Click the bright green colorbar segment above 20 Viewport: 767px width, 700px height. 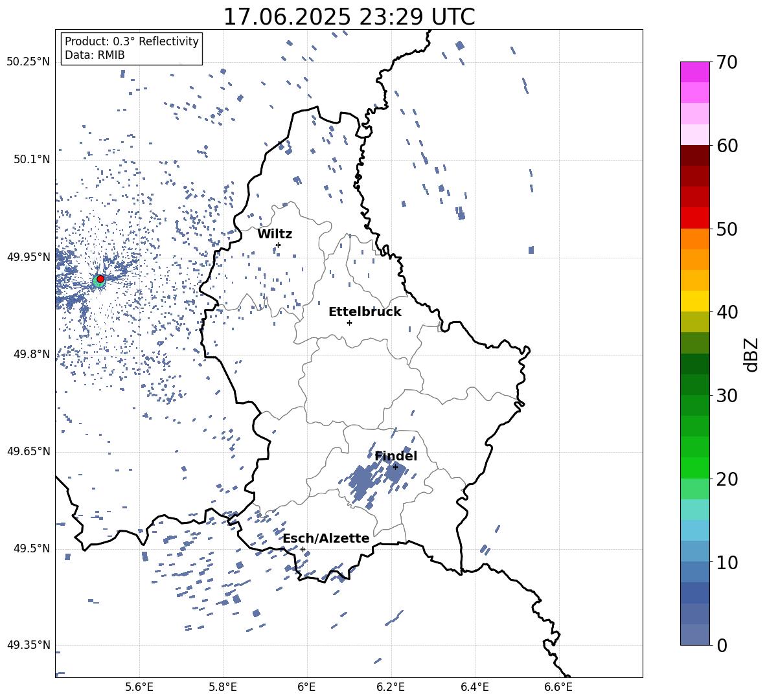point(695,468)
